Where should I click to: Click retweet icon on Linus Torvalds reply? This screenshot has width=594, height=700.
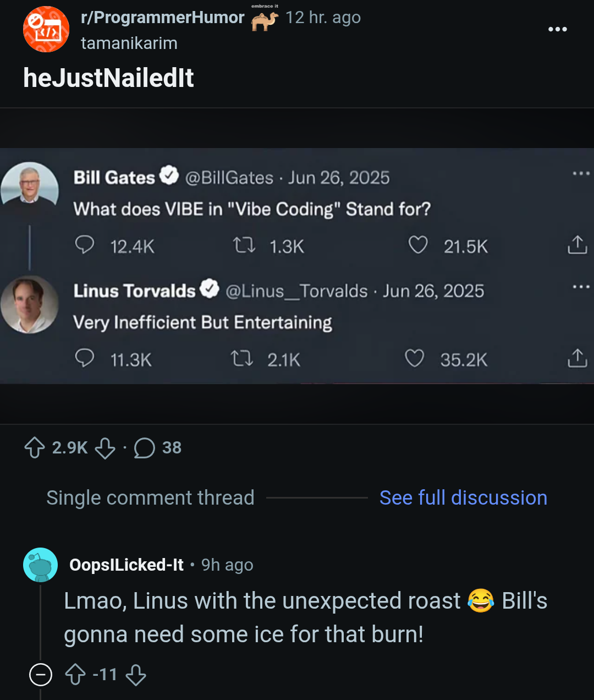coord(242,359)
